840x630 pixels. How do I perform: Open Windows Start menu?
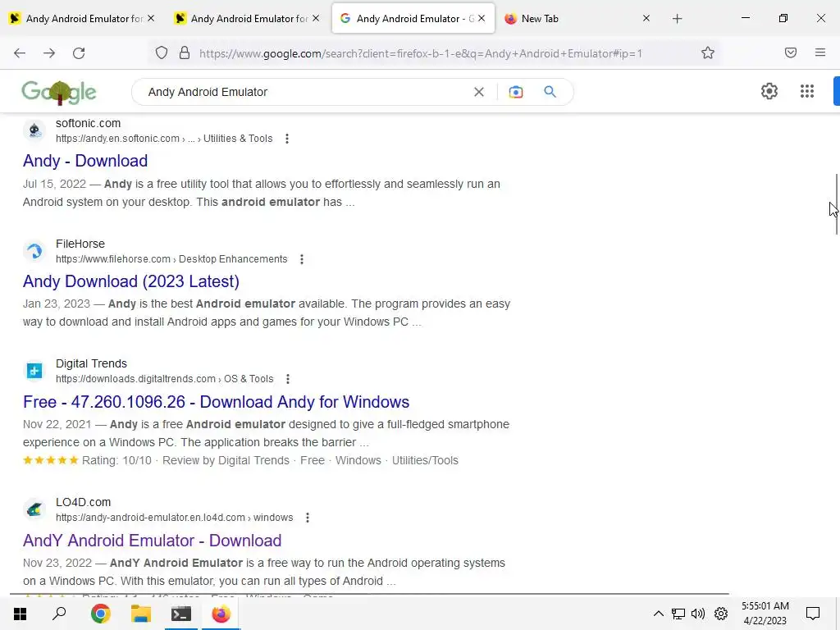click(x=20, y=614)
